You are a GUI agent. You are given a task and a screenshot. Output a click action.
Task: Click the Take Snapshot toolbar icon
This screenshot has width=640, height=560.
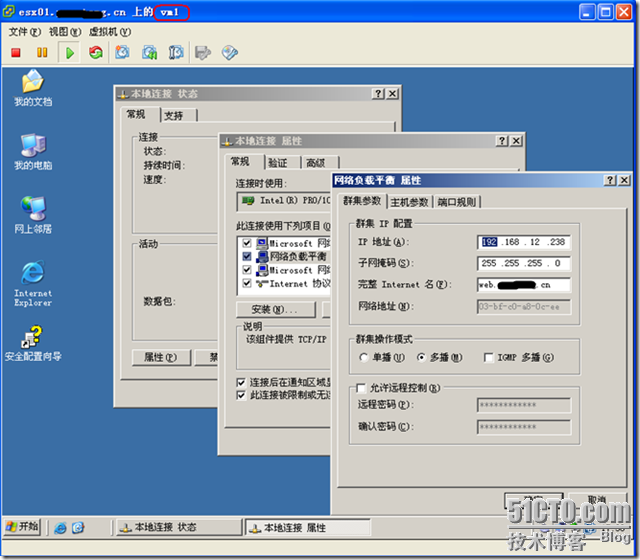[122, 53]
